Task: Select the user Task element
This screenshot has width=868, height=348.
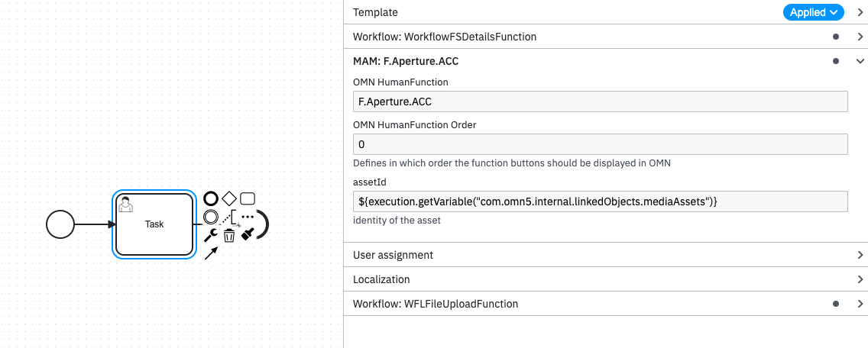Action: point(154,224)
